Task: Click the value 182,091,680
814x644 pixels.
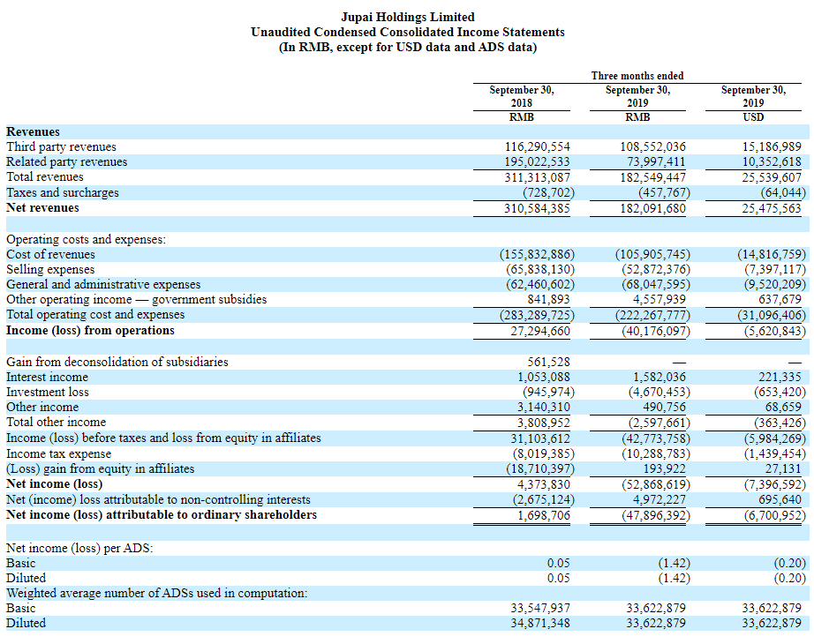Action: point(652,208)
